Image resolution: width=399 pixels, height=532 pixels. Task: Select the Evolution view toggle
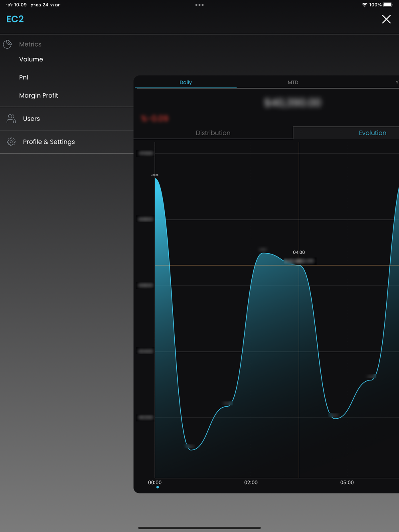(x=372, y=133)
